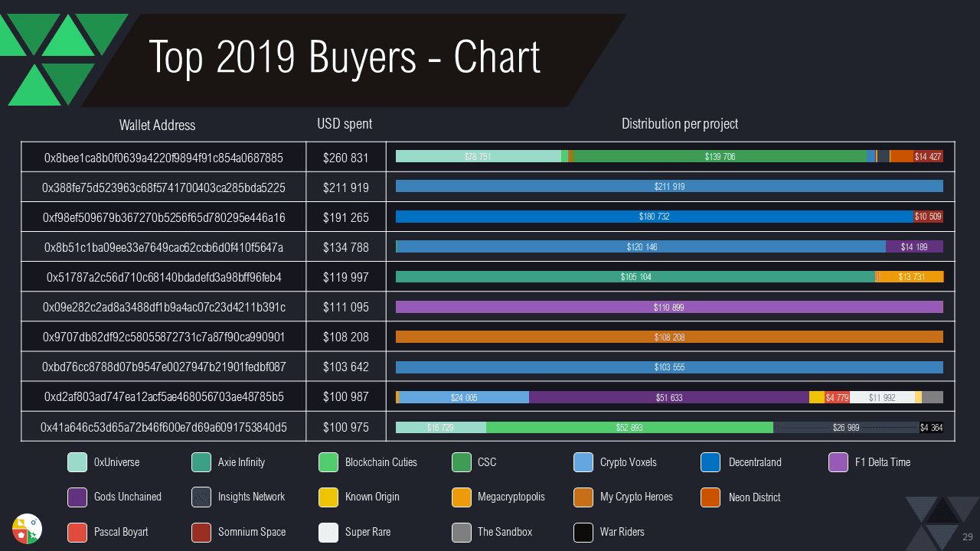
Task: Select wallet address 0xd2af803ad747ea12acf5ae468056703ae48785b5
Action: [x=164, y=396]
